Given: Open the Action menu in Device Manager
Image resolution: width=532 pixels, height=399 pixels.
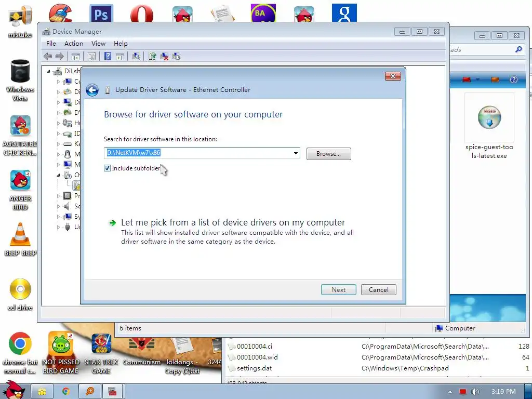Looking at the screenshot, I should 74,44.
